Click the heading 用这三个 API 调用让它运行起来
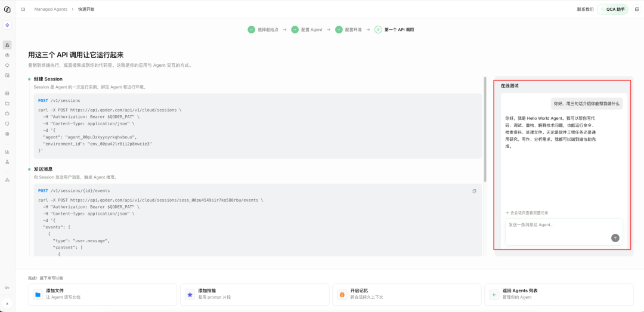This screenshot has height=312, width=644. click(76, 55)
